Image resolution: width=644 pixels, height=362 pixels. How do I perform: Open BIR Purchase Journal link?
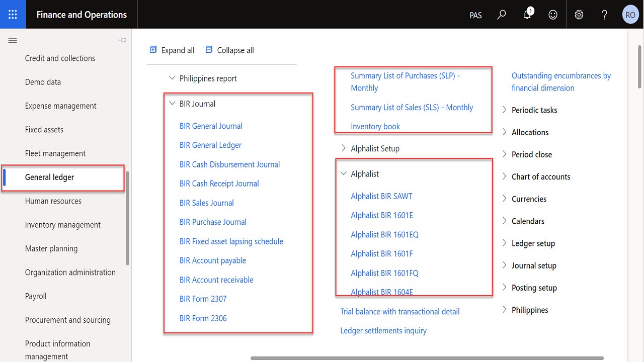tap(213, 222)
